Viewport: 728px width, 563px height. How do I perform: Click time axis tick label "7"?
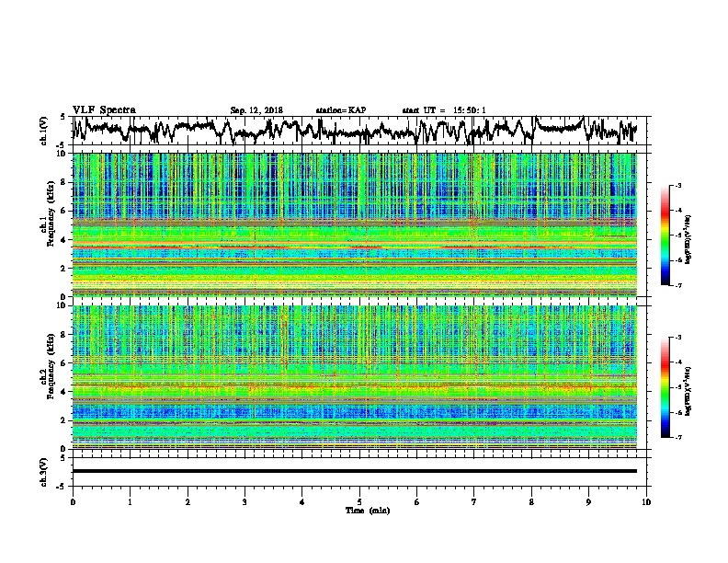pyautogui.click(x=474, y=501)
